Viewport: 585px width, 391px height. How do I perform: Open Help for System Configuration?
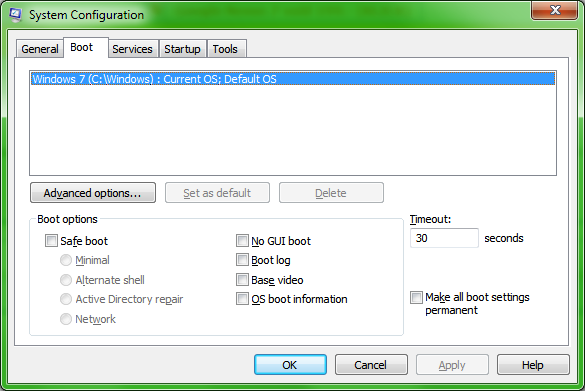(533, 365)
